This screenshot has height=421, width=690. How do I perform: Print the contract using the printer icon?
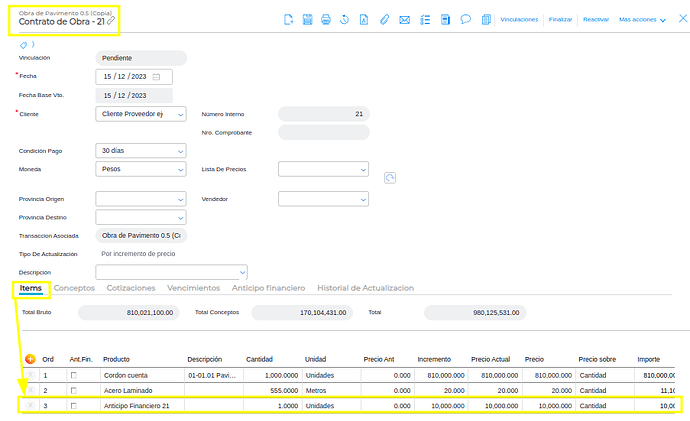(x=326, y=19)
